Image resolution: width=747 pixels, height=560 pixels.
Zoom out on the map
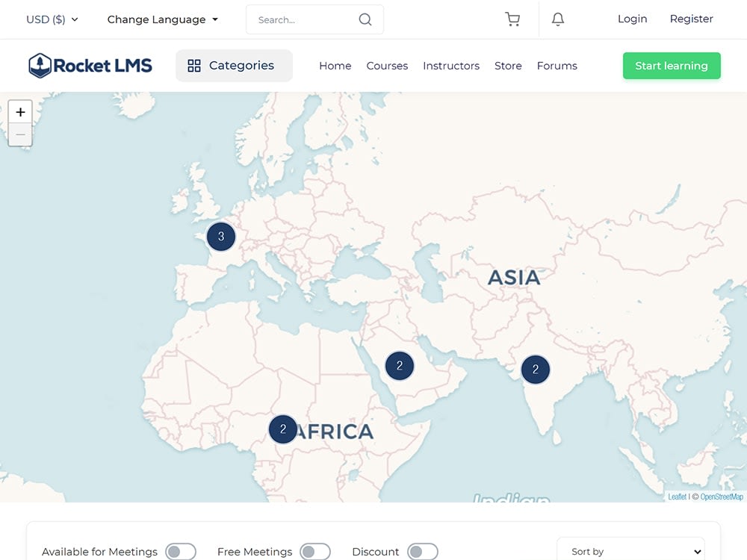[x=20, y=135]
